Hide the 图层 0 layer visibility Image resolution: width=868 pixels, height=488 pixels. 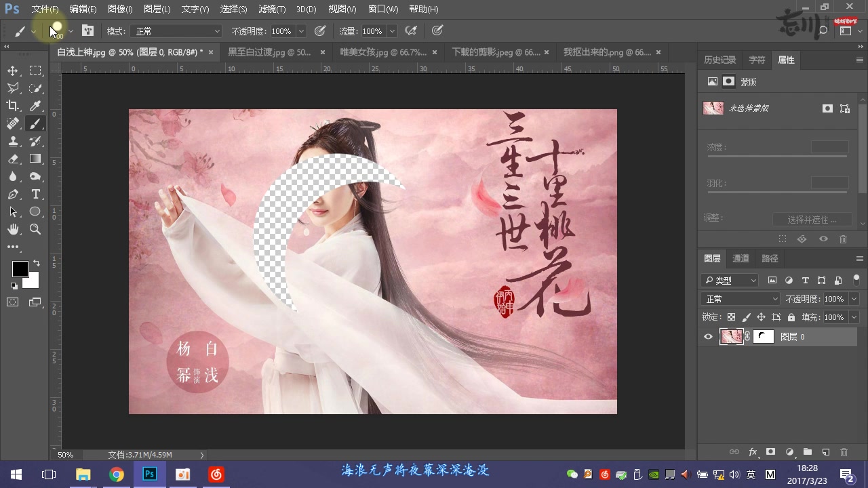coord(708,337)
